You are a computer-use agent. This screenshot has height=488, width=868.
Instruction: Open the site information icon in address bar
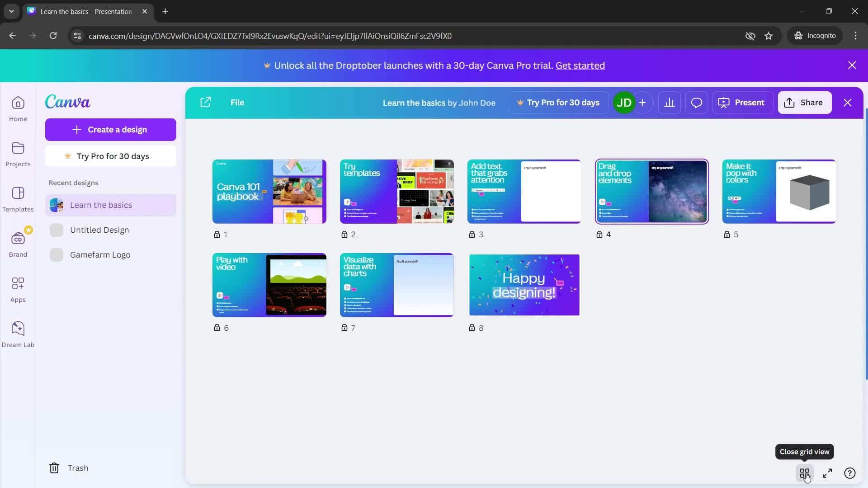[77, 36]
